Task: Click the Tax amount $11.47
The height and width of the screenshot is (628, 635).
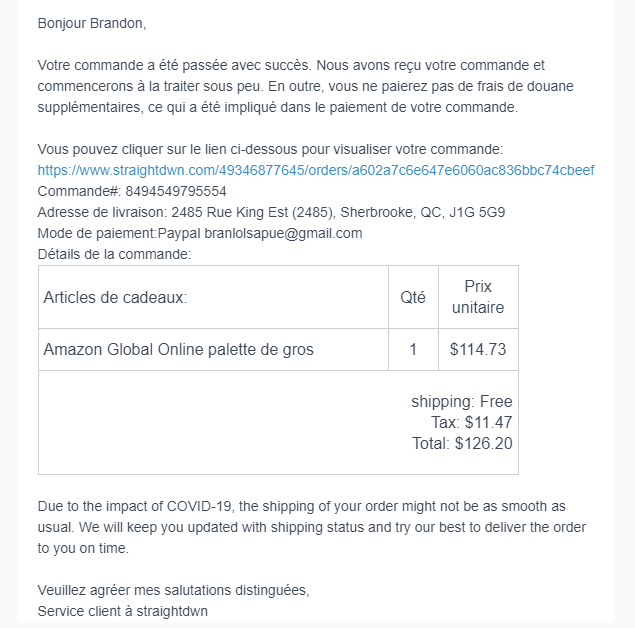Action: tap(488, 423)
